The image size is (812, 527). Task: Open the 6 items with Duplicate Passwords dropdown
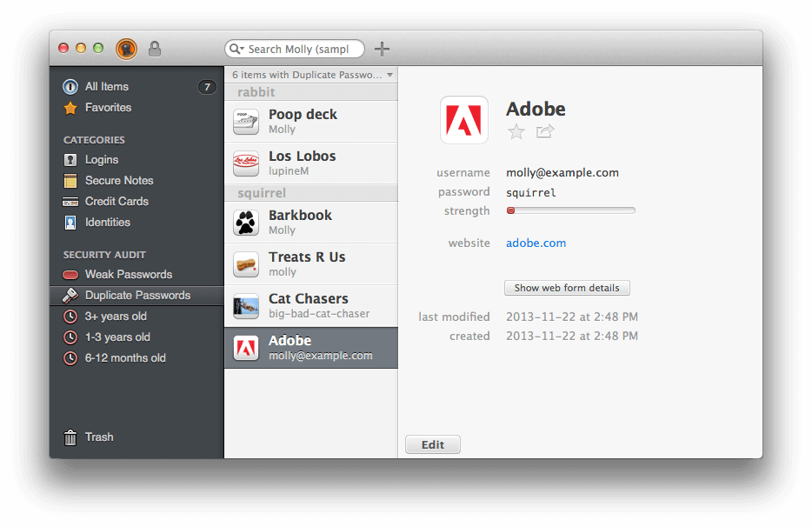(x=310, y=75)
